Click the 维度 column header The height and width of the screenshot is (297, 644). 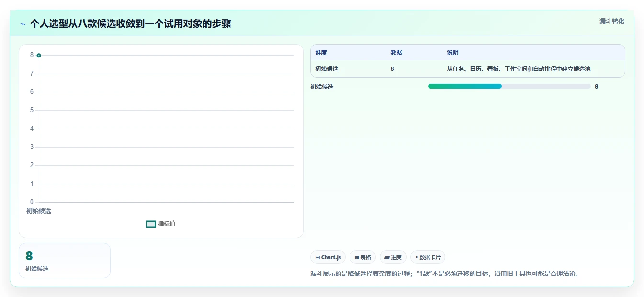tap(321, 53)
